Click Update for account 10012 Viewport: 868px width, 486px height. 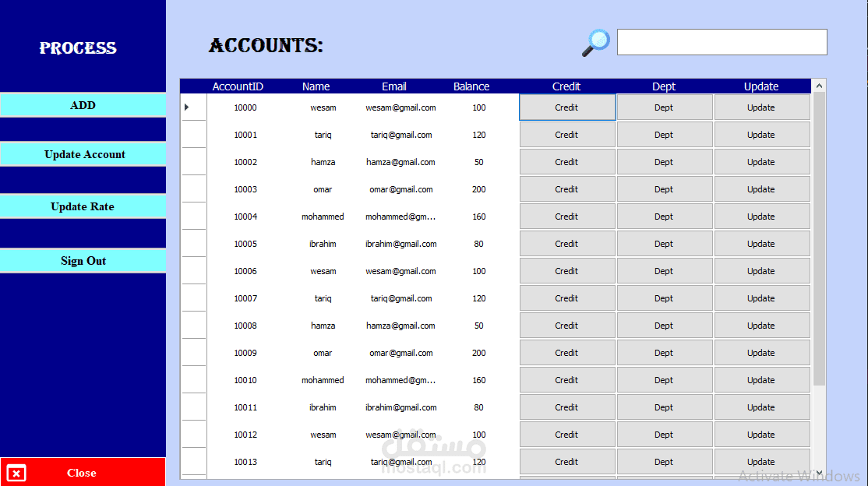pos(762,435)
